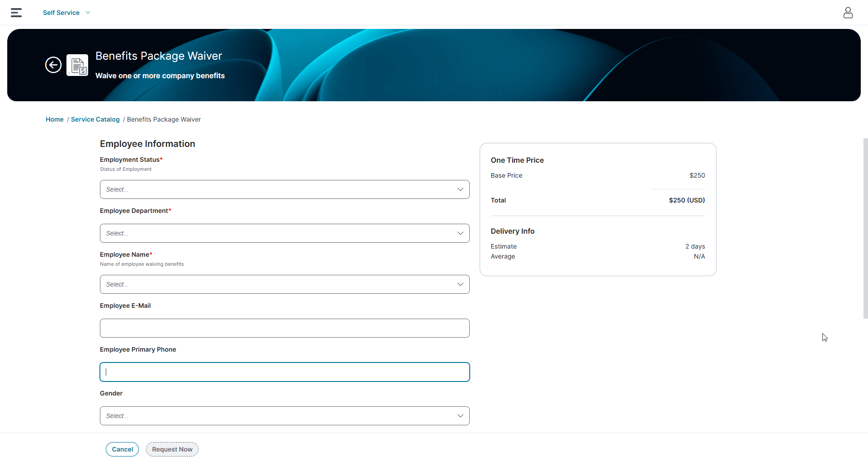Image resolution: width=868 pixels, height=466 pixels.
Task: Click the 'Status of Employment' hint text
Action: tap(126, 169)
